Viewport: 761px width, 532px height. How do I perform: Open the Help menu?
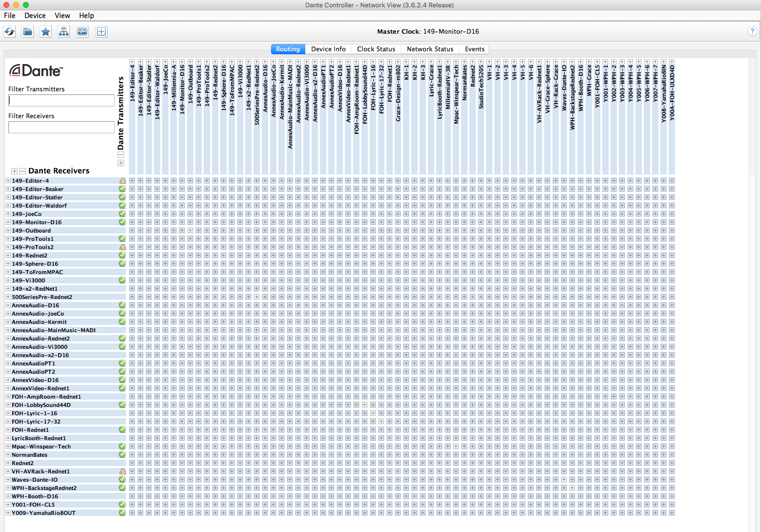point(86,16)
